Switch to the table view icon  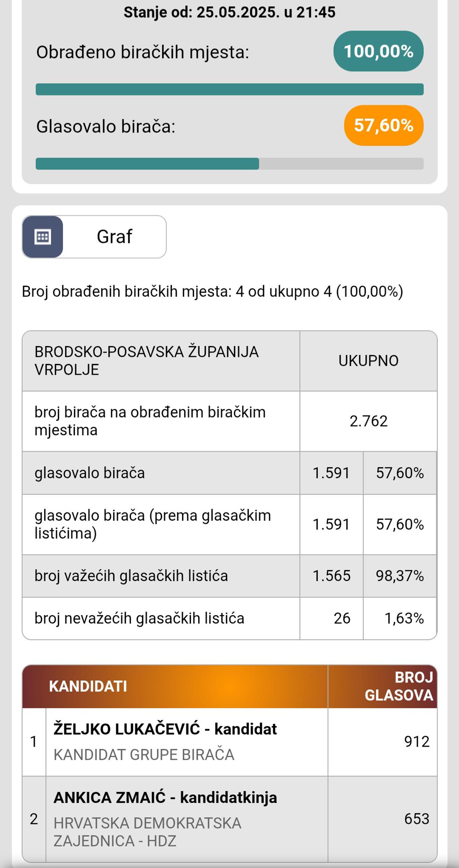point(42,237)
